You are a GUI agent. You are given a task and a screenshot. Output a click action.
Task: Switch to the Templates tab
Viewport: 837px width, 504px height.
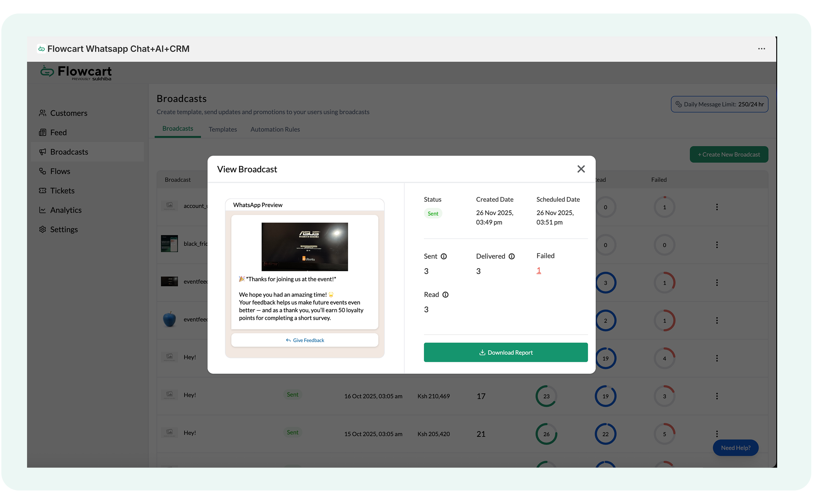pos(222,129)
